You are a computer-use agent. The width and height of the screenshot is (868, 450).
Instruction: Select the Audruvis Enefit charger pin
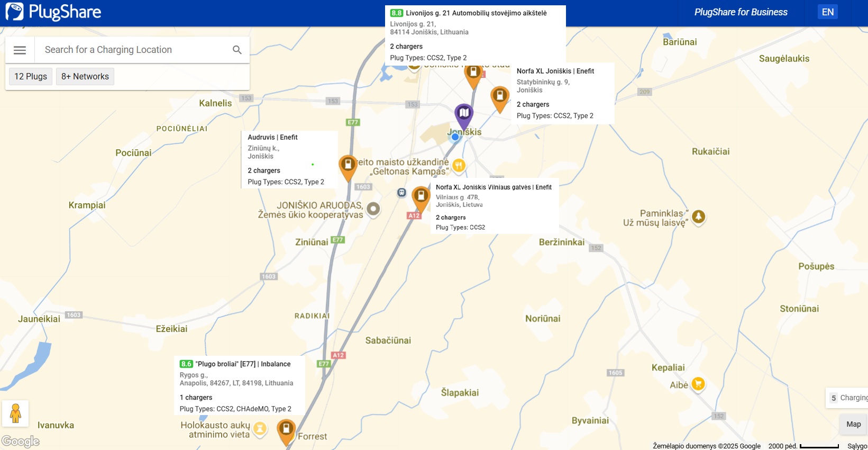[x=348, y=168]
